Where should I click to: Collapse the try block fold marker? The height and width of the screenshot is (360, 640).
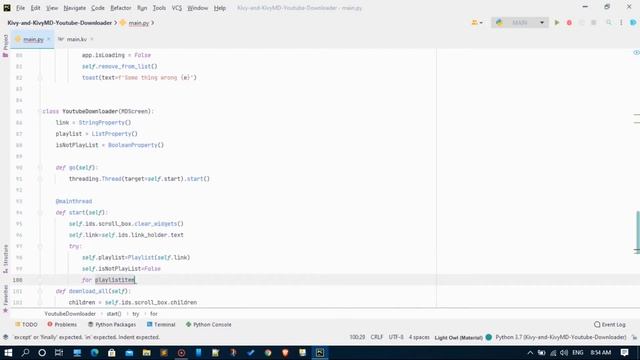pos(40,246)
